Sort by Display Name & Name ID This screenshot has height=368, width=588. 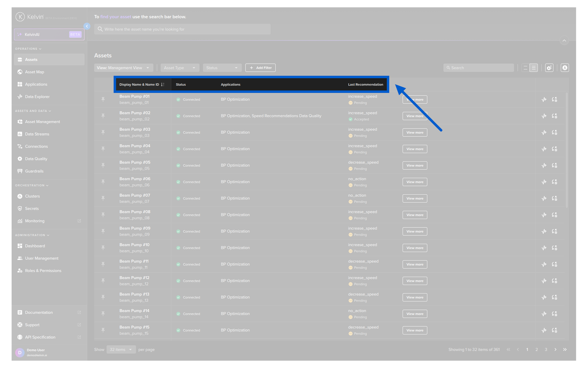163,85
